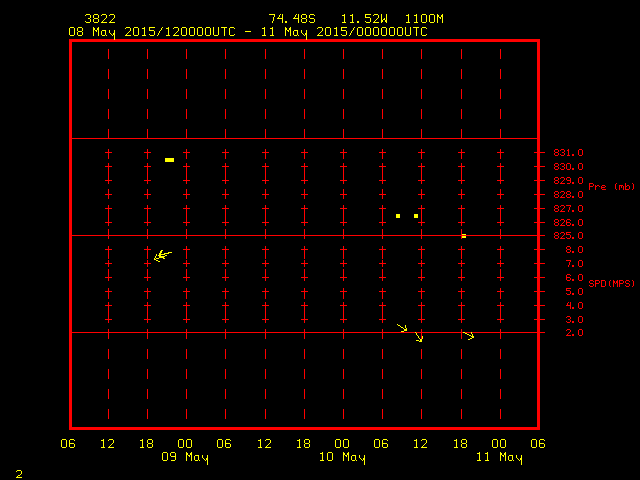The image size is (640, 480).
Task: Select the 10 May date label
Action: (342, 458)
